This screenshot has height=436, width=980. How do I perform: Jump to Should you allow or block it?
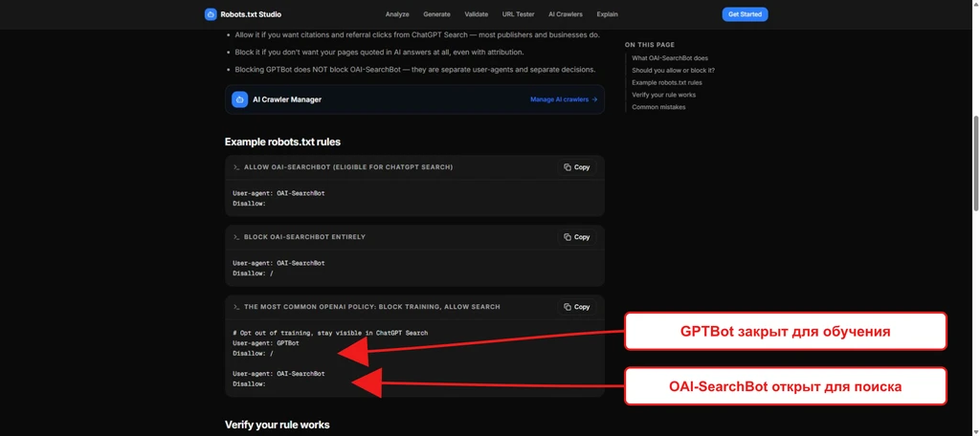673,71
